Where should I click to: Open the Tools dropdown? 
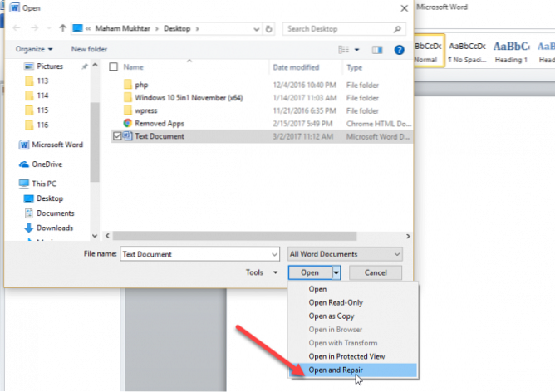[x=262, y=272]
